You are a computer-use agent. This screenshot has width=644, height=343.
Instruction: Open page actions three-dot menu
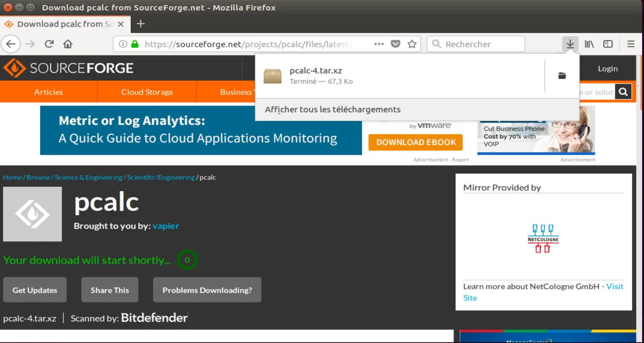[379, 44]
